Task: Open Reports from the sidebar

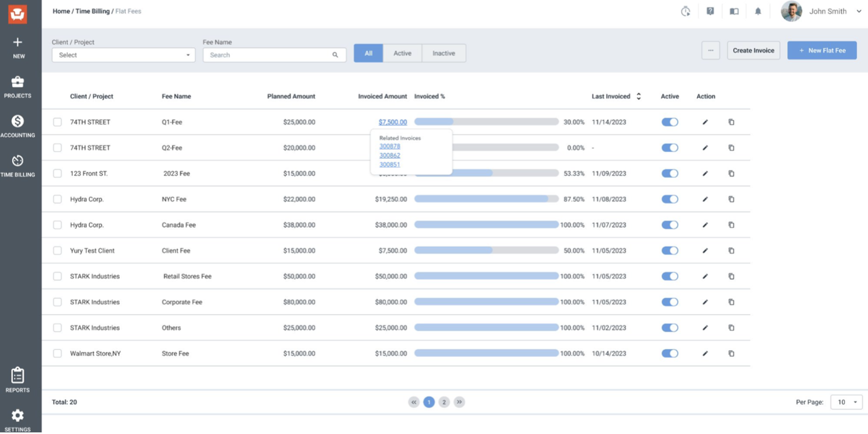Action: click(17, 380)
